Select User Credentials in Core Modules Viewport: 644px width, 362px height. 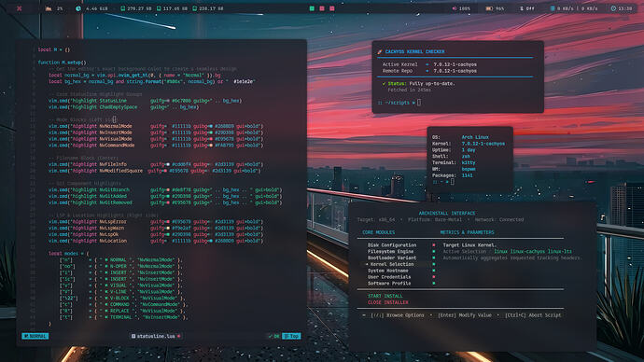(389, 277)
